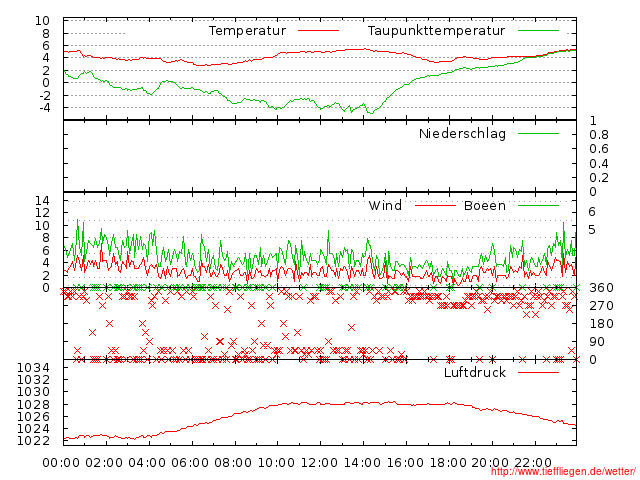The image size is (640, 480).
Task: Click the 02:00 time axis label
Action: [x=104, y=463]
